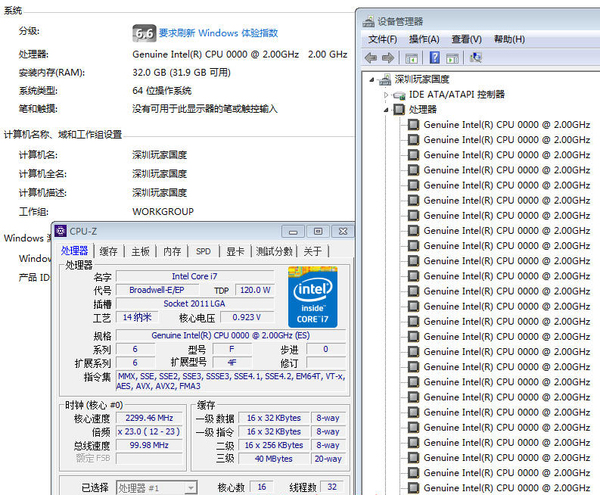Switch to the 测試分數 tab in CPU-Z
Image resolution: width=600 pixels, height=495 pixels.
pyautogui.click(x=274, y=251)
